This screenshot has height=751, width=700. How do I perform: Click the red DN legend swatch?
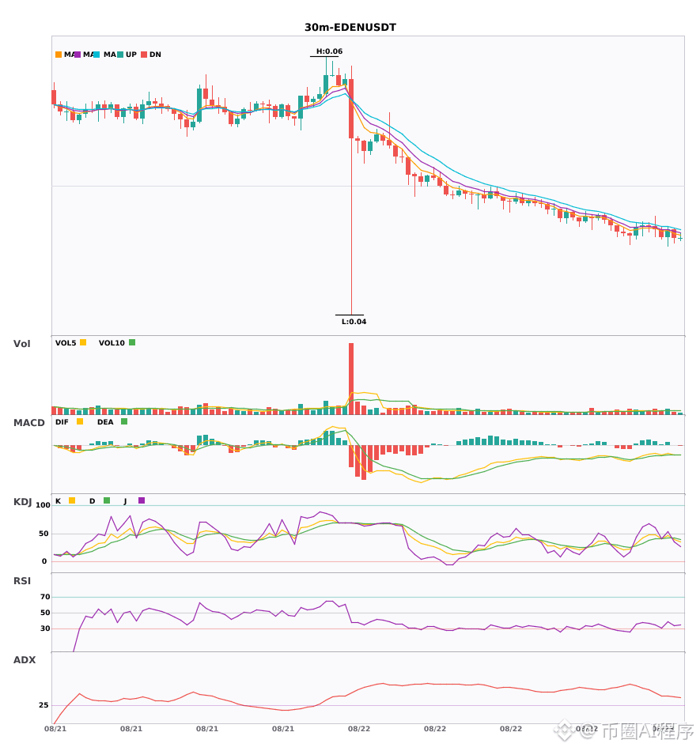click(x=144, y=55)
